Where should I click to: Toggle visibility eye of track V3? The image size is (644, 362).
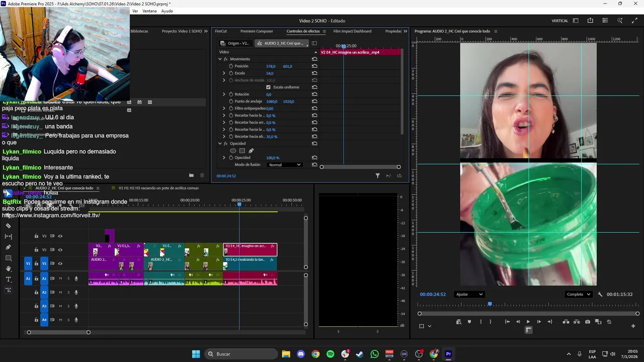click(60, 236)
